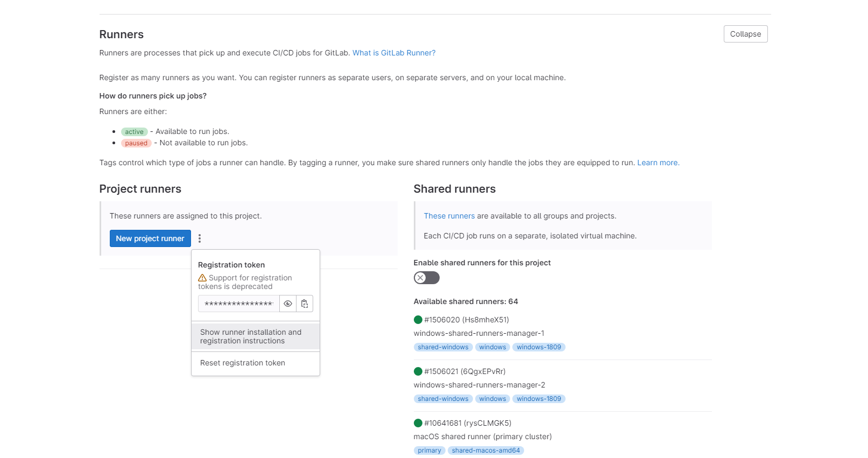Click the green status dot for runner #10641681
Image resolution: width=868 pixels, height=458 pixels.
coord(418,423)
